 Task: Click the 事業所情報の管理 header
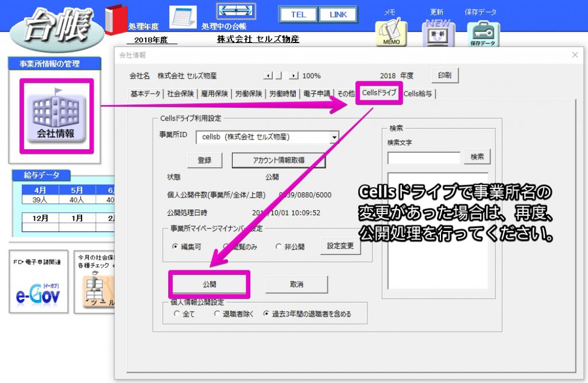(x=55, y=64)
